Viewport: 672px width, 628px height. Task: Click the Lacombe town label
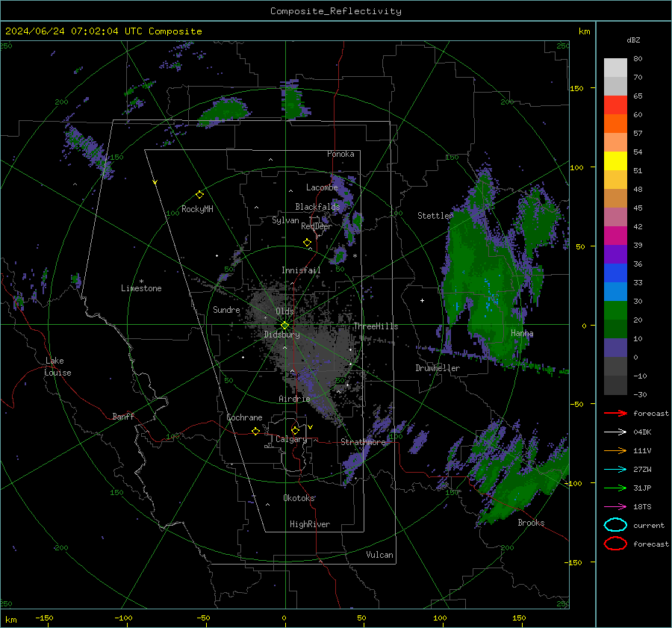[322, 187]
